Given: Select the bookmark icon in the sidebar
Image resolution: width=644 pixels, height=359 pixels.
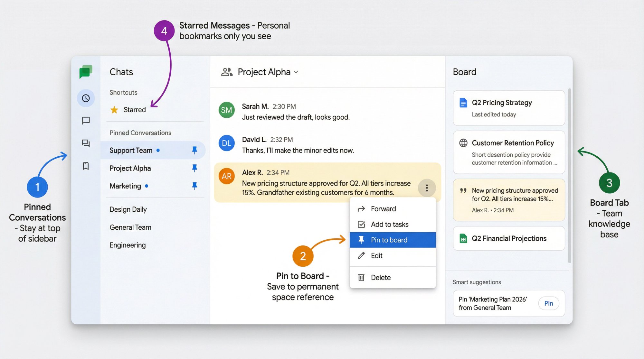Looking at the screenshot, I should (x=86, y=166).
